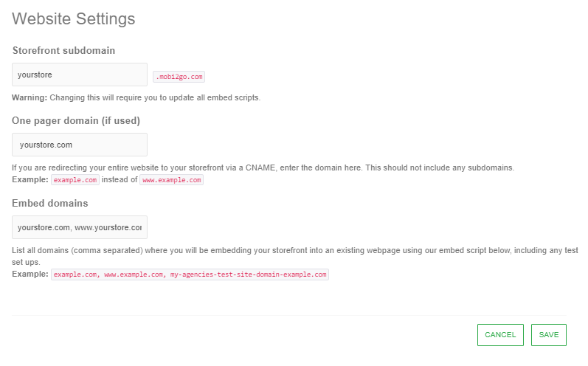The image size is (588, 366).
Task: Click the Storefront subdomain label
Action: tap(64, 50)
